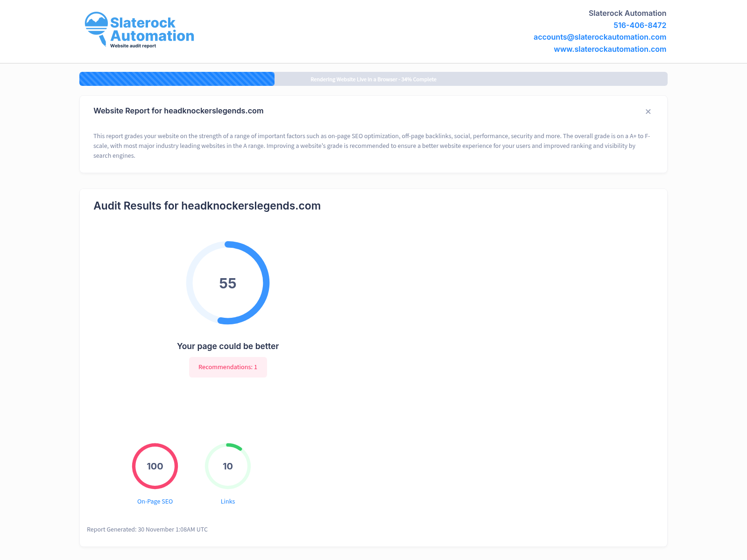This screenshot has height=560, width=747.
Task: Click the Audit Results heading
Action: coord(207,206)
